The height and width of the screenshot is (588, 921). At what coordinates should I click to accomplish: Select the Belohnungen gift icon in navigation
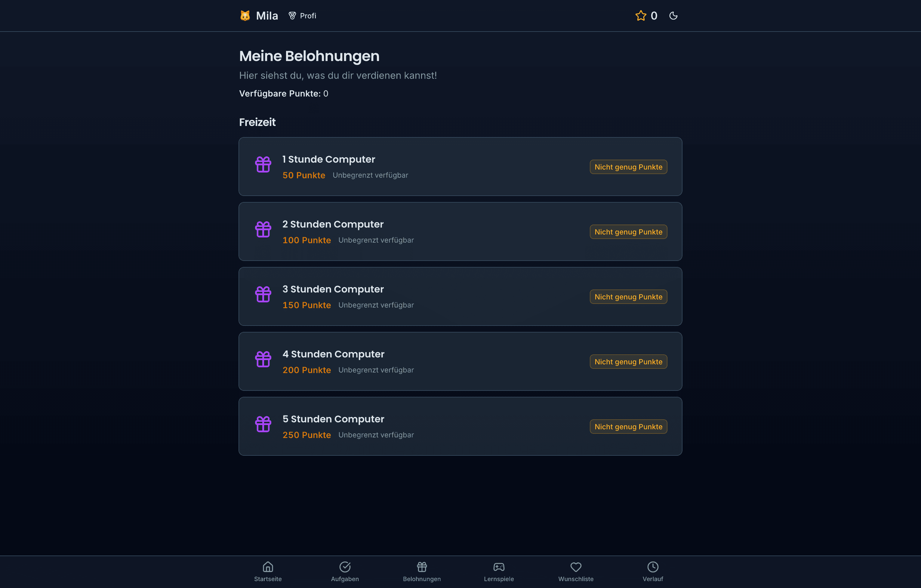[x=421, y=567]
